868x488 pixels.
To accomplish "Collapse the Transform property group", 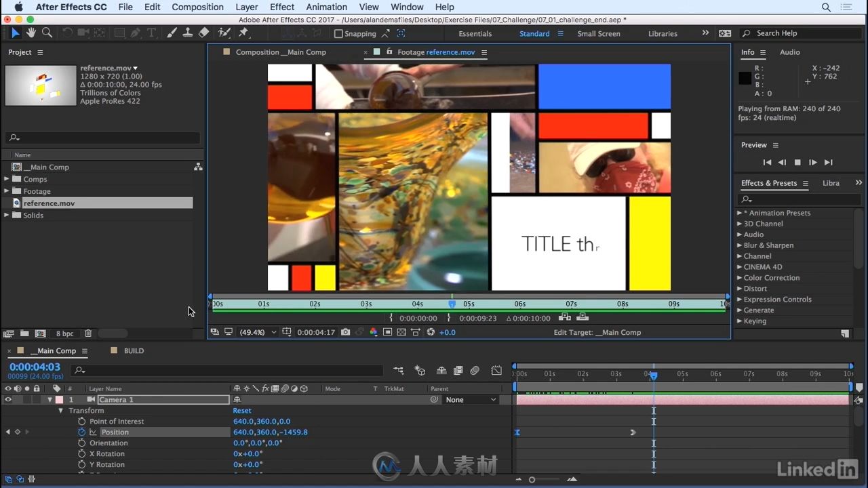I will [60, 411].
